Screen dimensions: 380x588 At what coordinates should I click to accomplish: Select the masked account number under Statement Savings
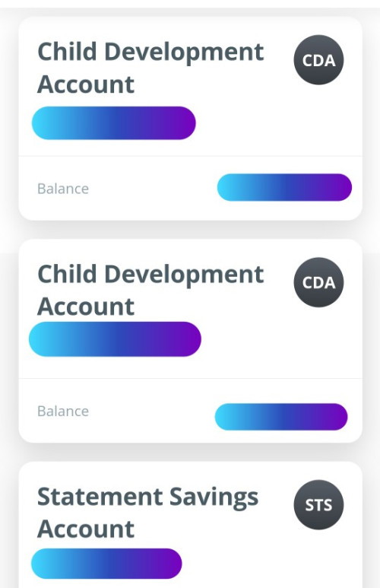pos(107,563)
